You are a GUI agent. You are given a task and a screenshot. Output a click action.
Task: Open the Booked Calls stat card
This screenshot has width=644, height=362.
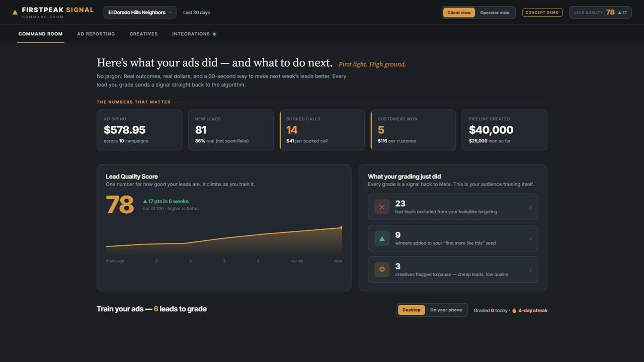322,130
